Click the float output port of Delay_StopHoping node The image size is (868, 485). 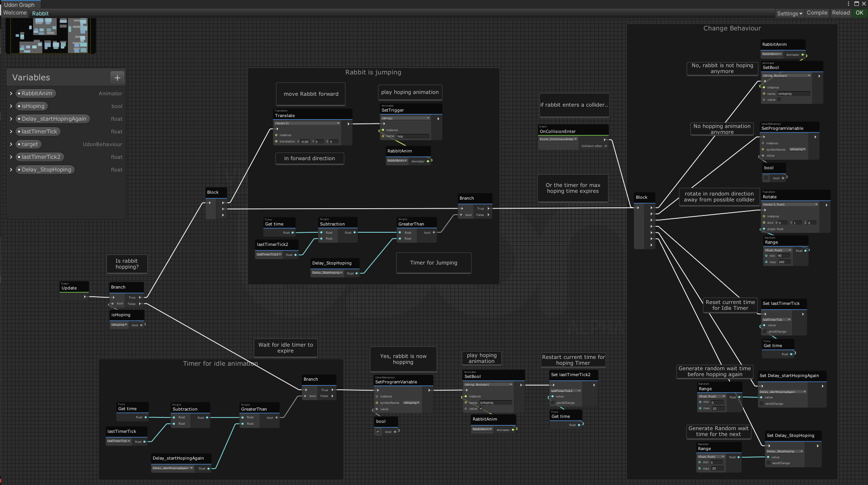click(x=357, y=273)
